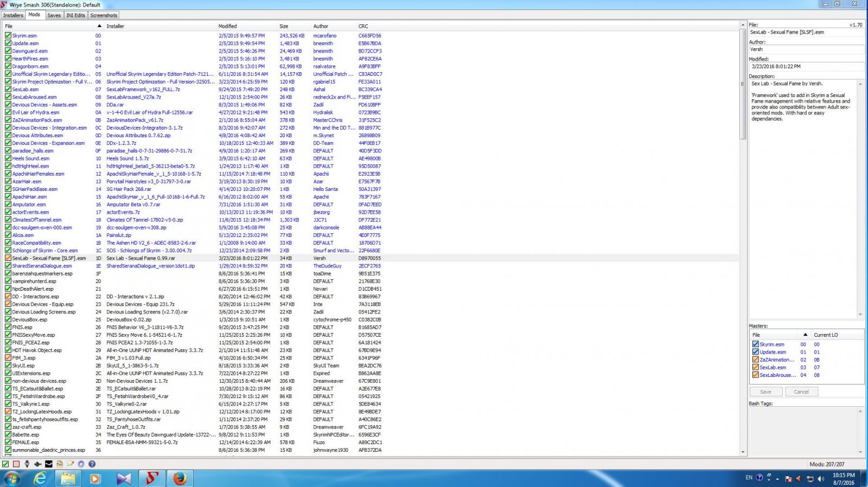Open Windows Explorer folder icon on taskbar

coord(68,478)
